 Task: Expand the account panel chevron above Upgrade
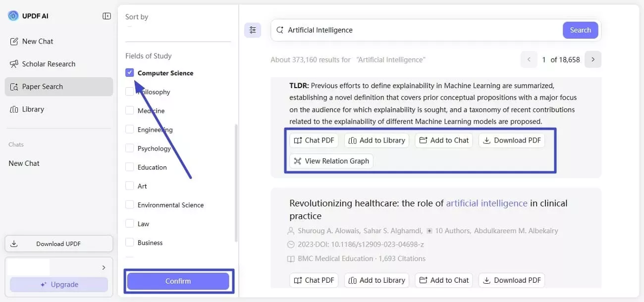click(x=104, y=268)
